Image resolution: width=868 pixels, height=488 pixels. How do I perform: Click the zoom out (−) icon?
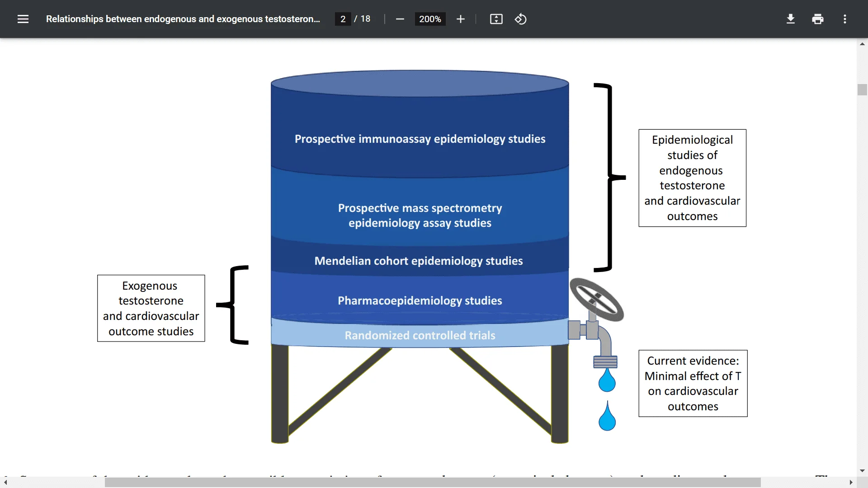401,19
